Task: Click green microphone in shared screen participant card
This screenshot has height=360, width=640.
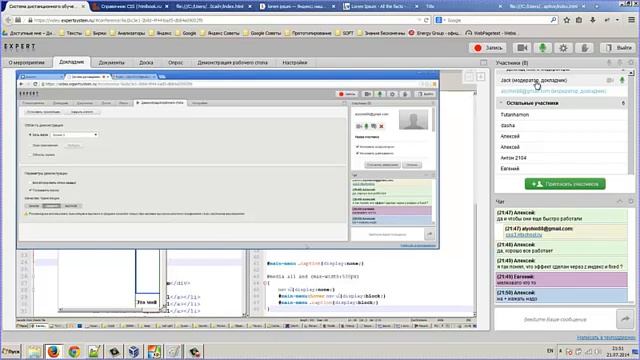Action: tap(366, 127)
